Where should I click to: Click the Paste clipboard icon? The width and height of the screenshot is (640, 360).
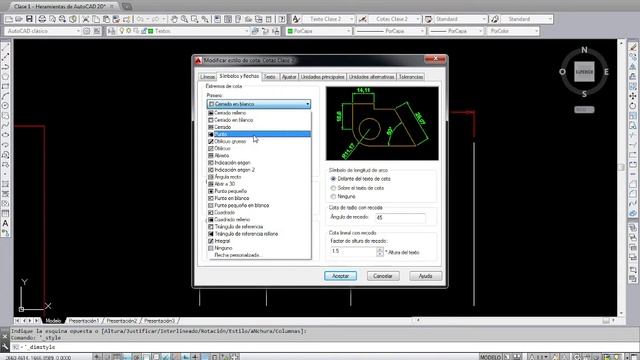[x=106, y=19]
